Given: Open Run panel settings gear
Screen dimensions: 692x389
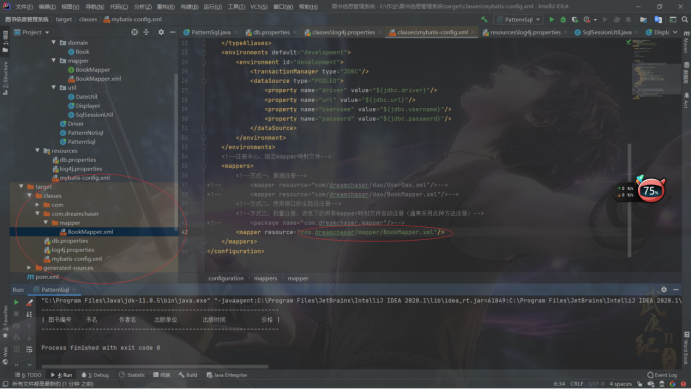Looking at the screenshot, I should [664, 290].
